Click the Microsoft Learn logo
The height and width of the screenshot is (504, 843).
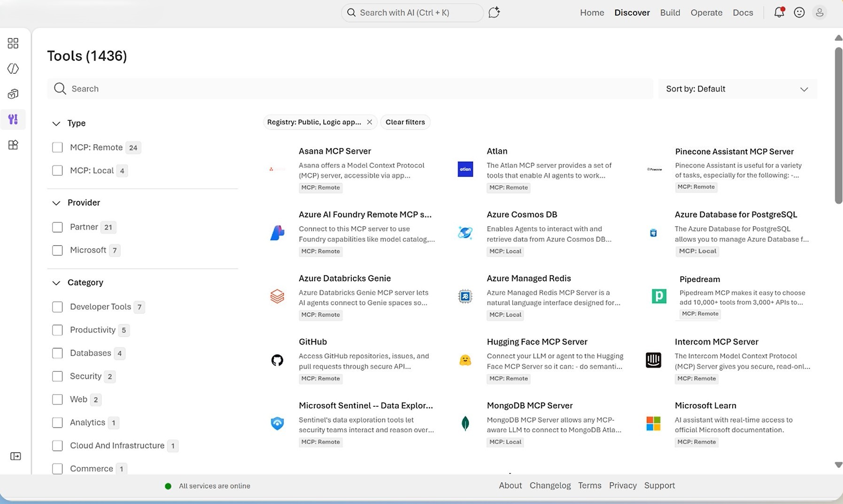coord(653,423)
